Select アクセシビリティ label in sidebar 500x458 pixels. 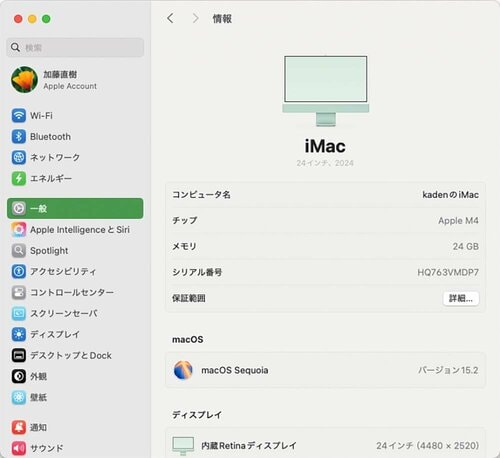click(x=63, y=271)
